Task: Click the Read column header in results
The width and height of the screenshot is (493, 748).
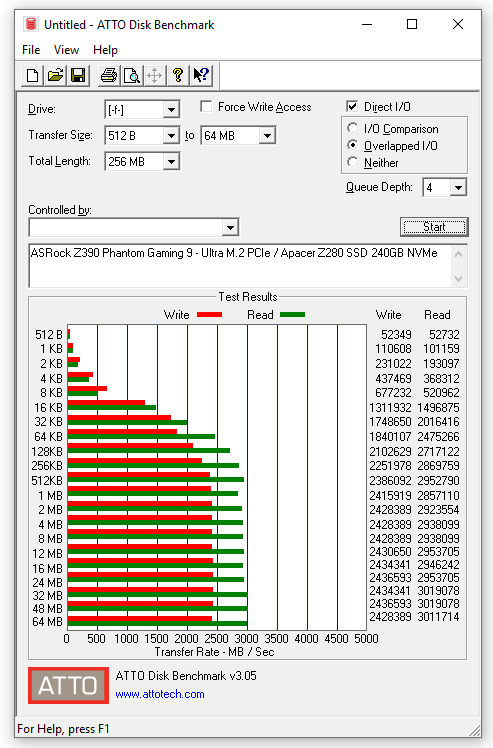Action: coord(437,315)
